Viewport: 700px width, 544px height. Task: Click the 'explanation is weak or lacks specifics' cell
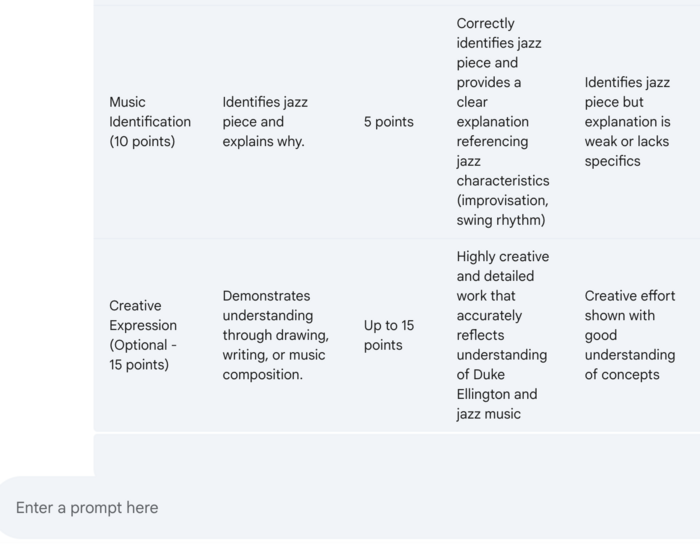coord(627,141)
